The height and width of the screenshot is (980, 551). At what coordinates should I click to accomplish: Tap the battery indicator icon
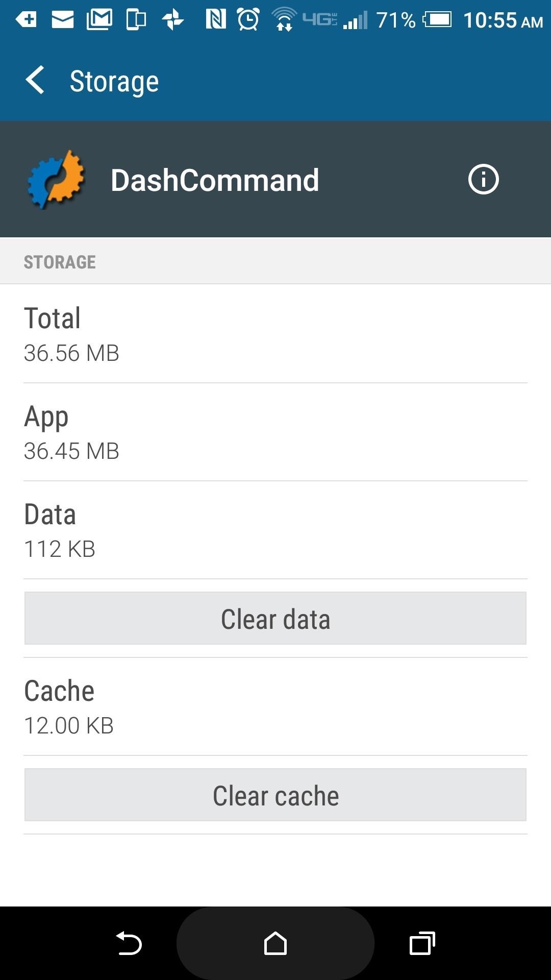437,20
